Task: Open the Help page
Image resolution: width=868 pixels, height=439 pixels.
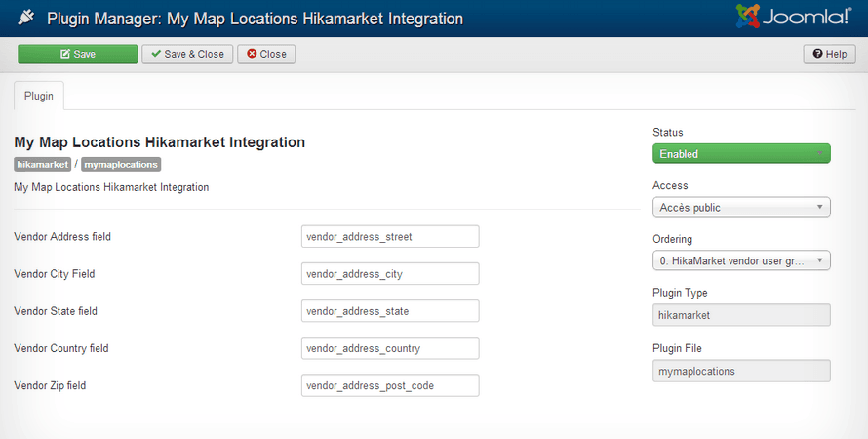Action: point(829,54)
